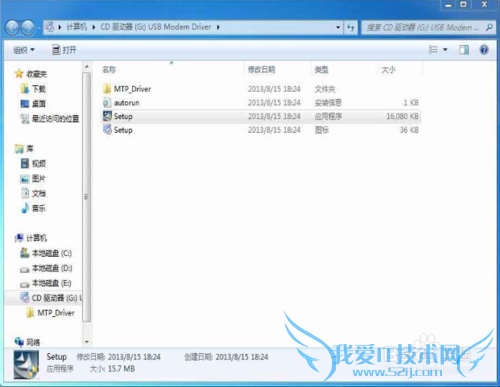Screen dimensions: 500x387
Task: Open 最近访问的位置 in the sidebar
Action: pyautogui.click(x=55, y=119)
